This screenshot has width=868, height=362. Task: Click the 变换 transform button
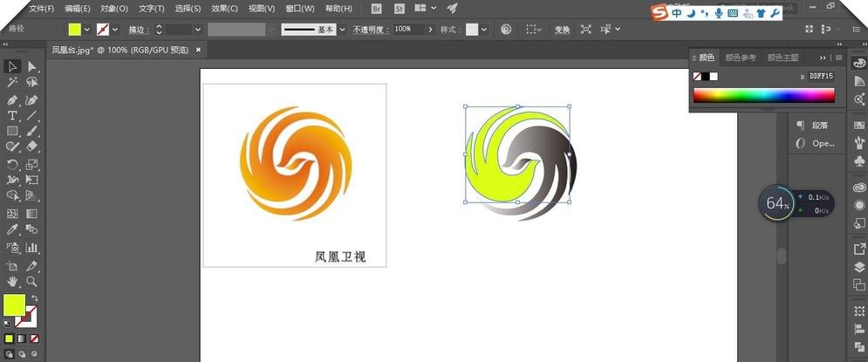(x=562, y=29)
